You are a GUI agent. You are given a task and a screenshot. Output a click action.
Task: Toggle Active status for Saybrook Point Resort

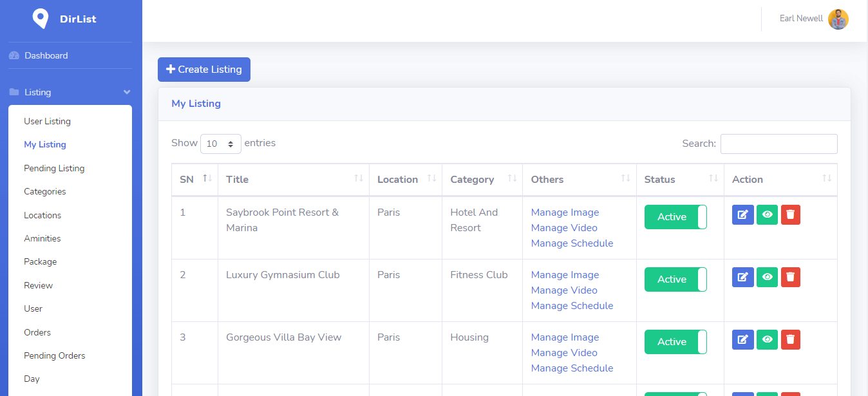point(675,217)
